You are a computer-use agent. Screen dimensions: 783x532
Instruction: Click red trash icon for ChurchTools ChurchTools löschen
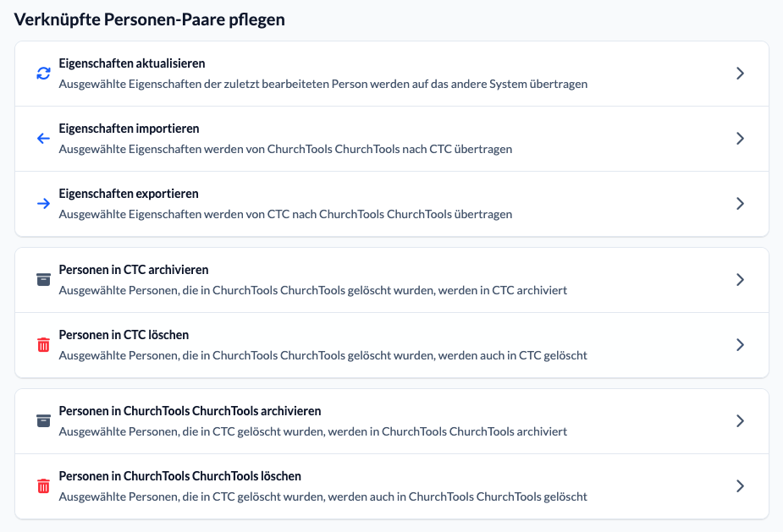click(43, 486)
